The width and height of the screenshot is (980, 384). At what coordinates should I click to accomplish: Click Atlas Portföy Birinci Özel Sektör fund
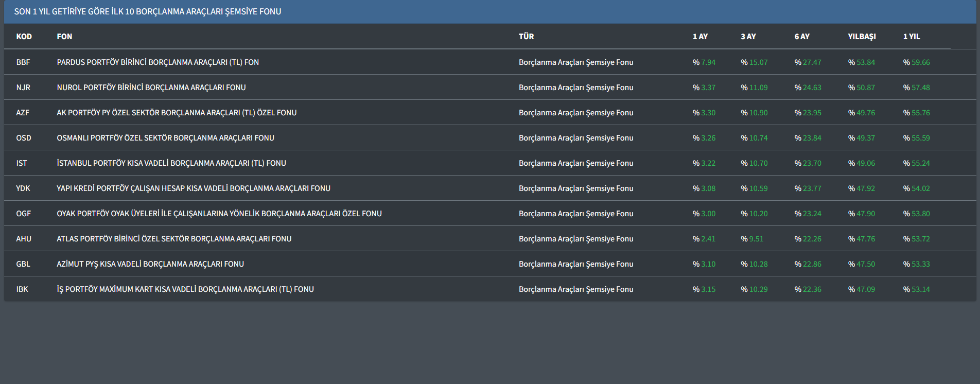coord(174,239)
